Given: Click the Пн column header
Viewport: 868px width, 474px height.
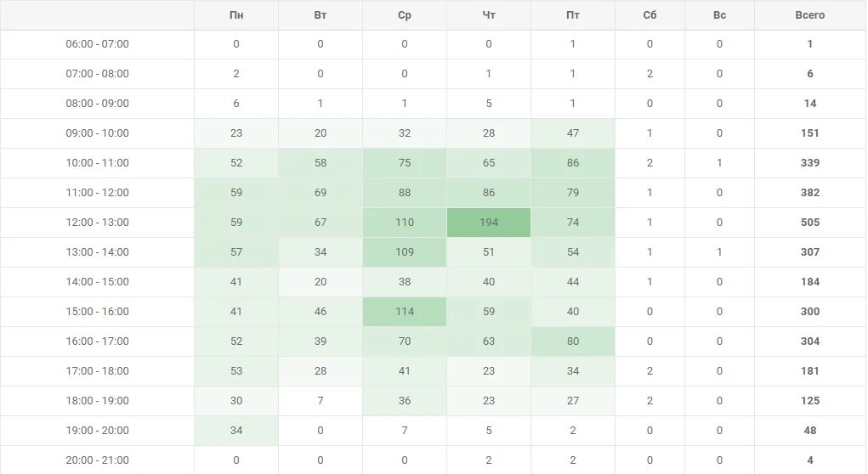Looking at the screenshot, I should click(x=236, y=15).
